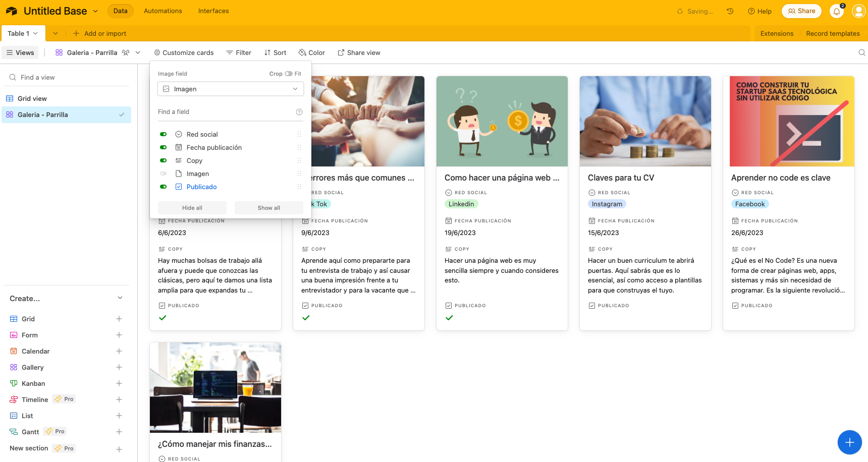Open the tables list chevron next to Table 1
This screenshot has width=868, height=462.
(x=56, y=33)
